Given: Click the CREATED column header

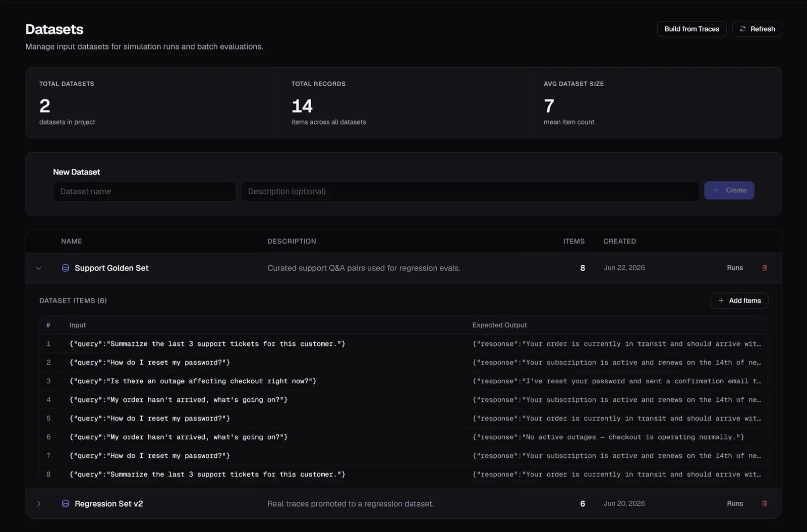Looking at the screenshot, I should 619,241.
